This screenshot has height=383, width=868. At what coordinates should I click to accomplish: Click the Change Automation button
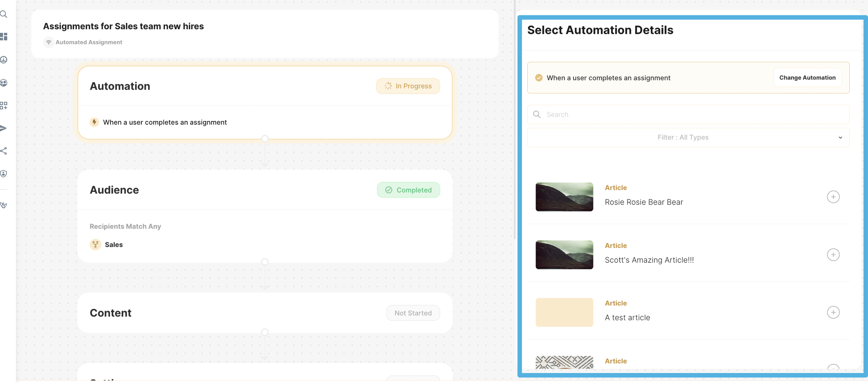click(x=807, y=77)
